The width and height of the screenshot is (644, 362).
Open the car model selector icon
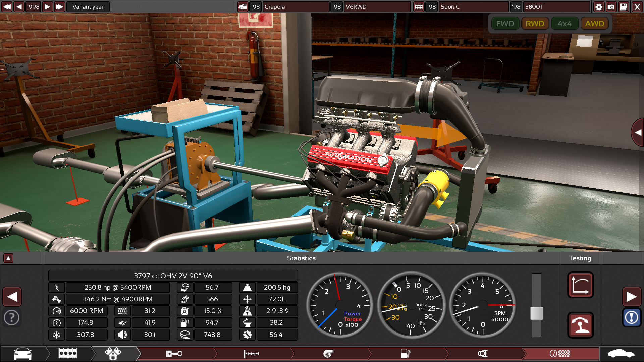point(243,7)
